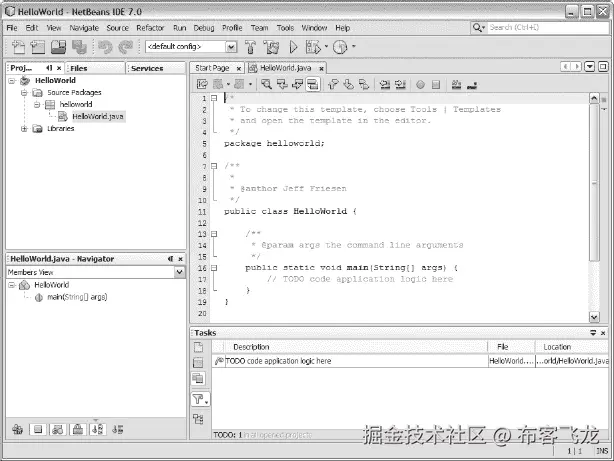Open the editor document list dropdown button
Screen dimensions: 614x461
click(x=590, y=67)
